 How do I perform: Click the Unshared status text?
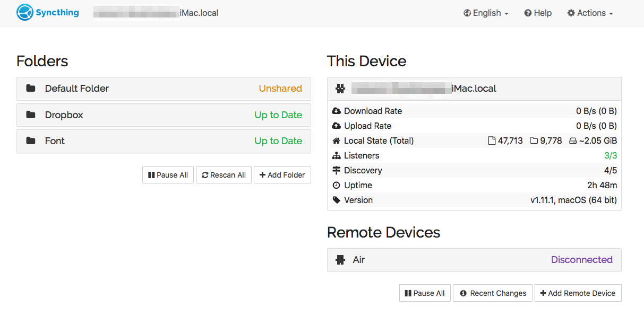pos(280,89)
